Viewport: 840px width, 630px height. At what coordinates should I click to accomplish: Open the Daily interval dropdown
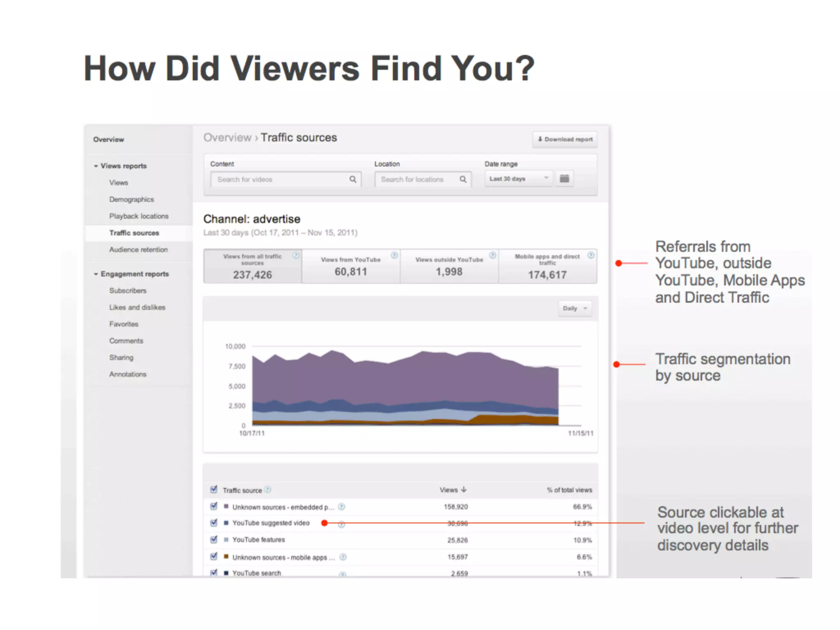pos(575,308)
